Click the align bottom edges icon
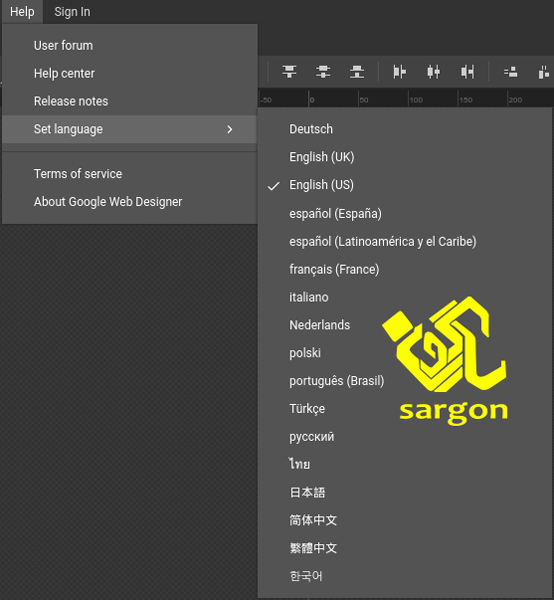The image size is (554, 600). pyautogui.click(x=357, y=72)
